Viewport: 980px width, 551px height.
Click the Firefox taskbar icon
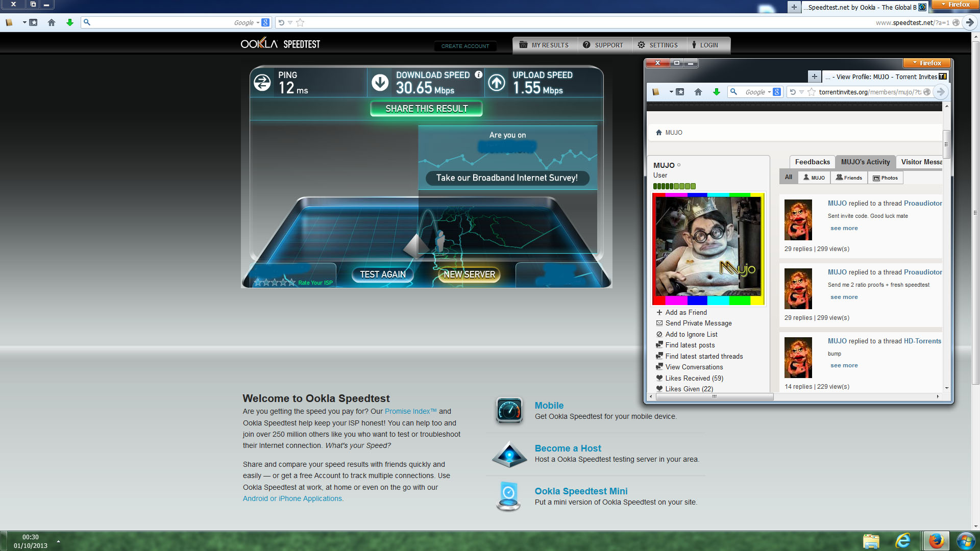936,541
